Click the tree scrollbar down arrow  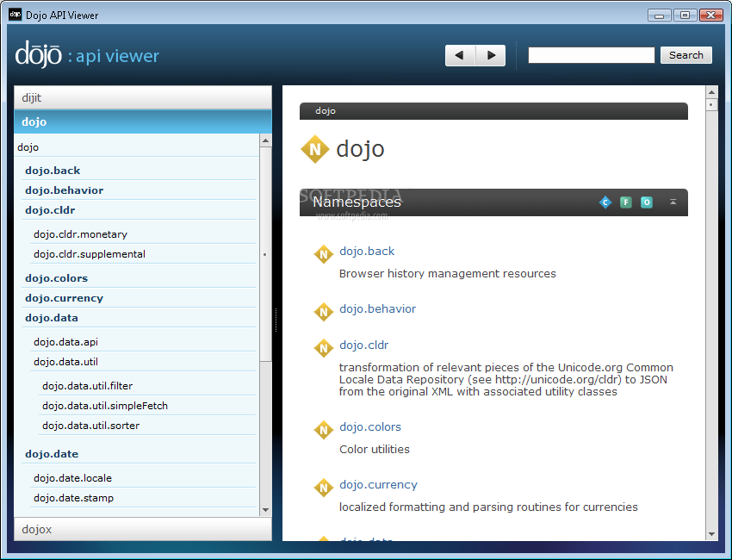pos(265,510)
